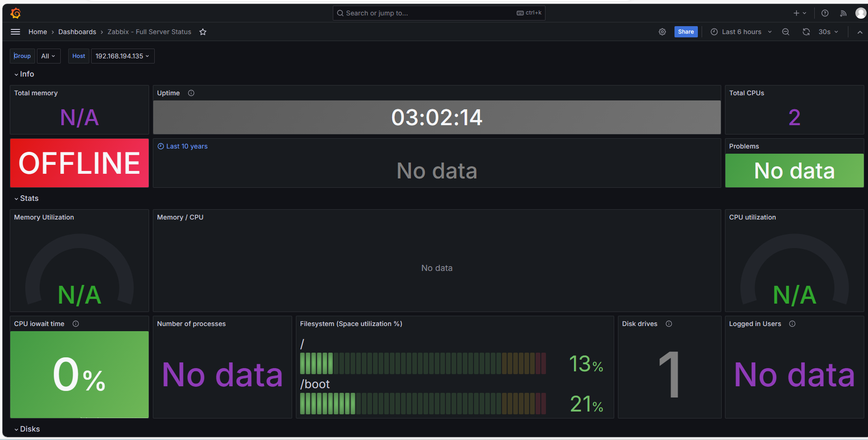868x440 pixels.
Task: Click the /boot filesystem usage bar gauge
Action: click(423, 404)
